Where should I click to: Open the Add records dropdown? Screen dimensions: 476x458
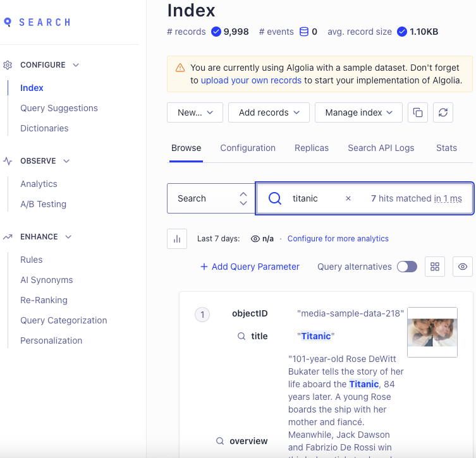[269, 112]
